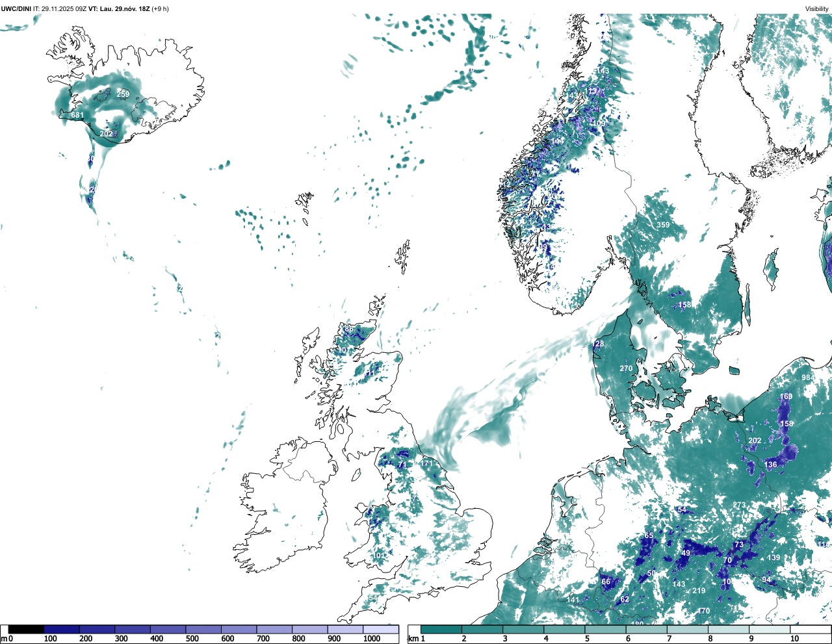Click the '500' tick label on the meter legend
This screenshot has width=832, height=644.
(x=192, y=639)
